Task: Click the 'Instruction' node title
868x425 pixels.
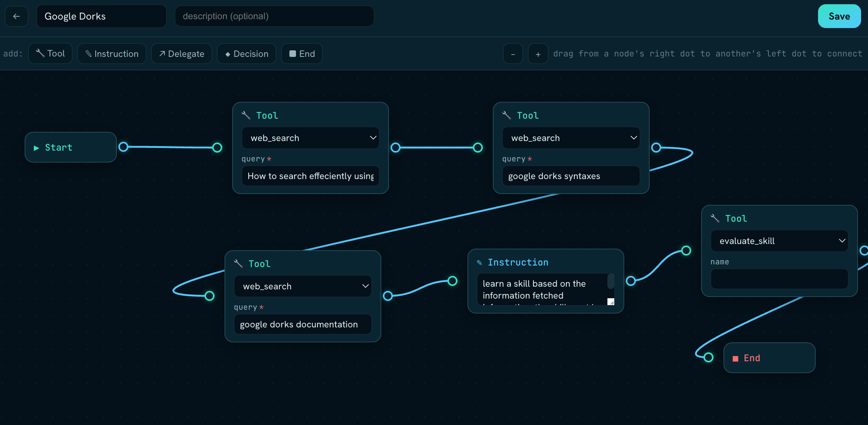Action: tap(518, 262)
